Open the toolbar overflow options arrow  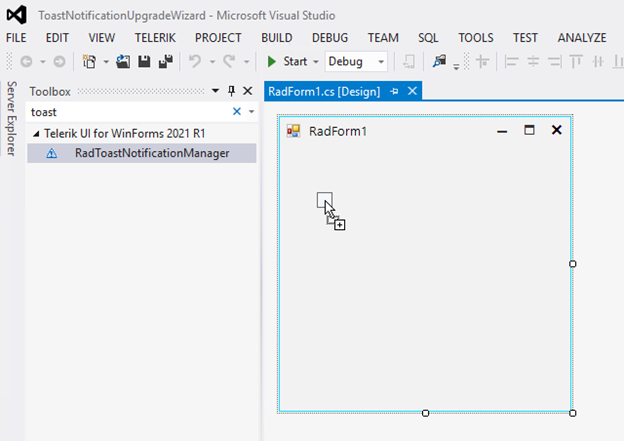click(456, 67)
